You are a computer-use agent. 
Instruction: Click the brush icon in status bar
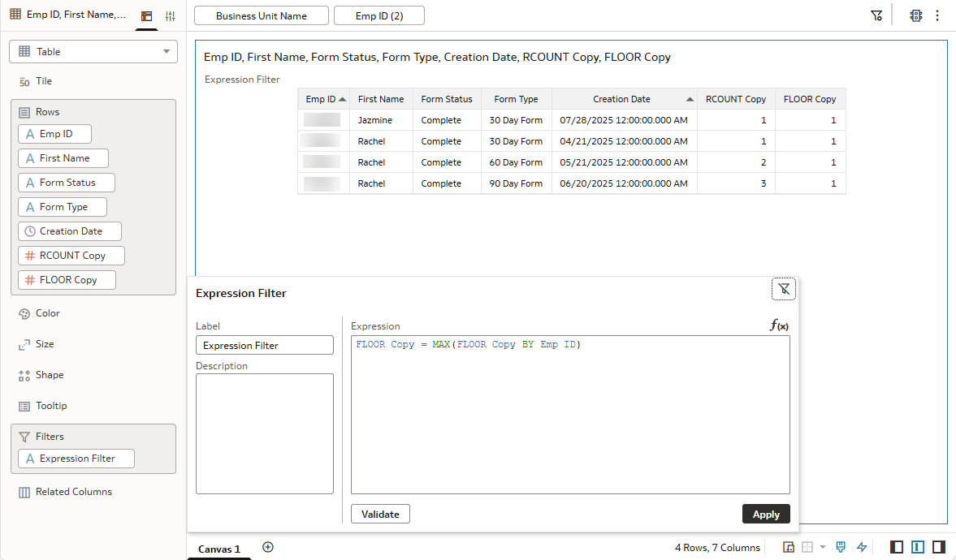pos(841,546)
